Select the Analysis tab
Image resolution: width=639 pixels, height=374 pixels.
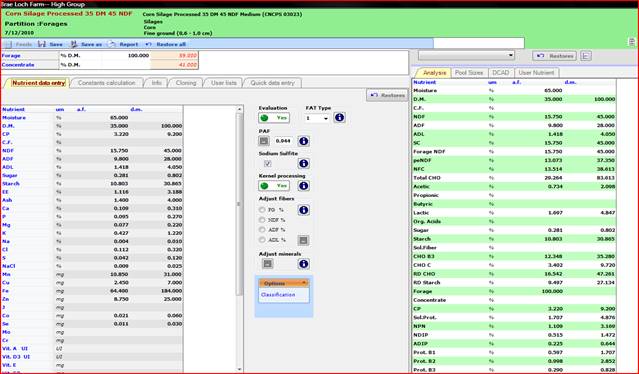click(x=434, y=73)
